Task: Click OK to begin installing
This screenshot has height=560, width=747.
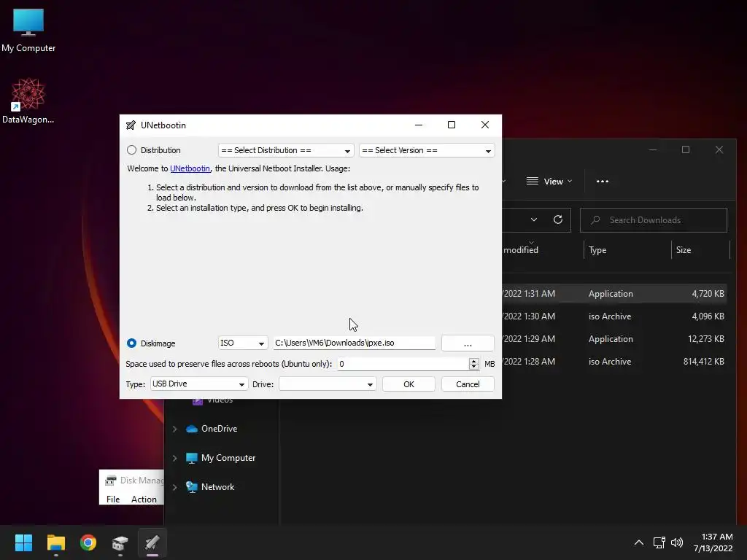Action: tap(409, 384)
